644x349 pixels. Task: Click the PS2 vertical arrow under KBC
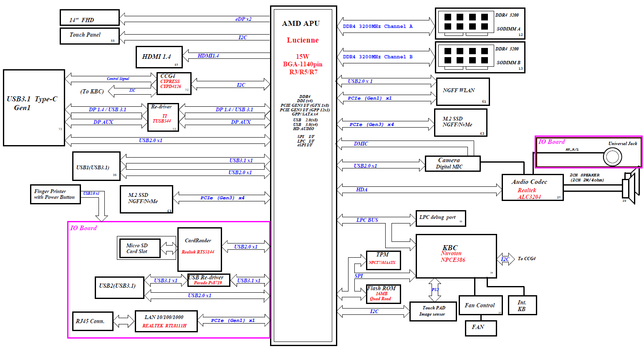[x=434, y=289]
